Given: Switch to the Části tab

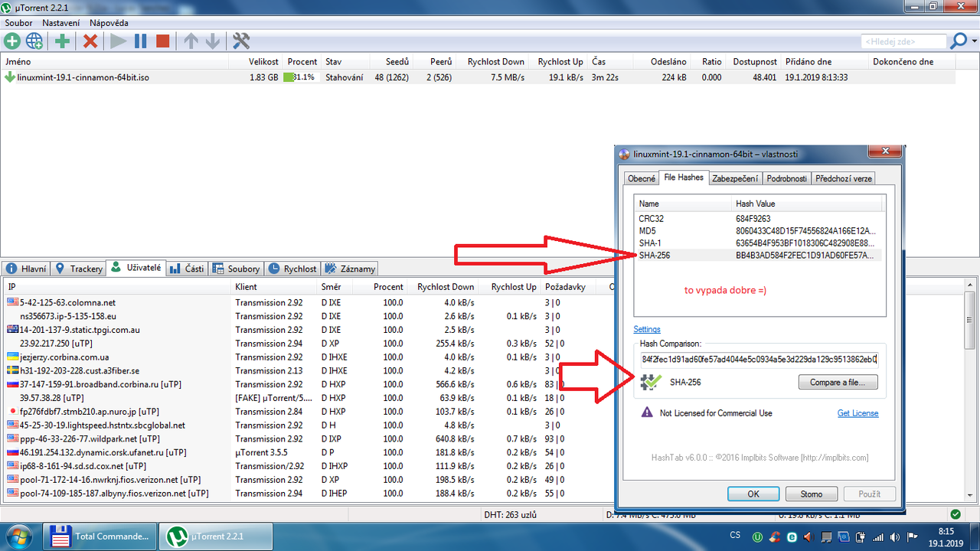Looking at the screenshot, I should point(186,269).
